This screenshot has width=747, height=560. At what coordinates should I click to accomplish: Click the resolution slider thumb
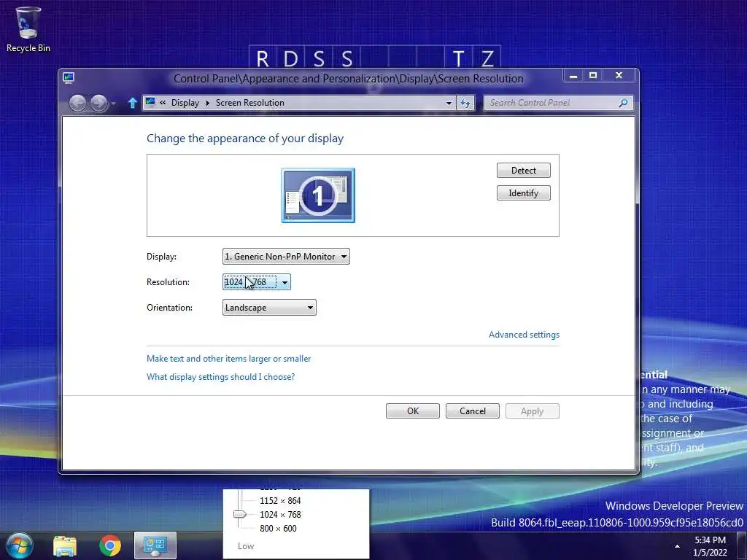(x=239, y=514)
